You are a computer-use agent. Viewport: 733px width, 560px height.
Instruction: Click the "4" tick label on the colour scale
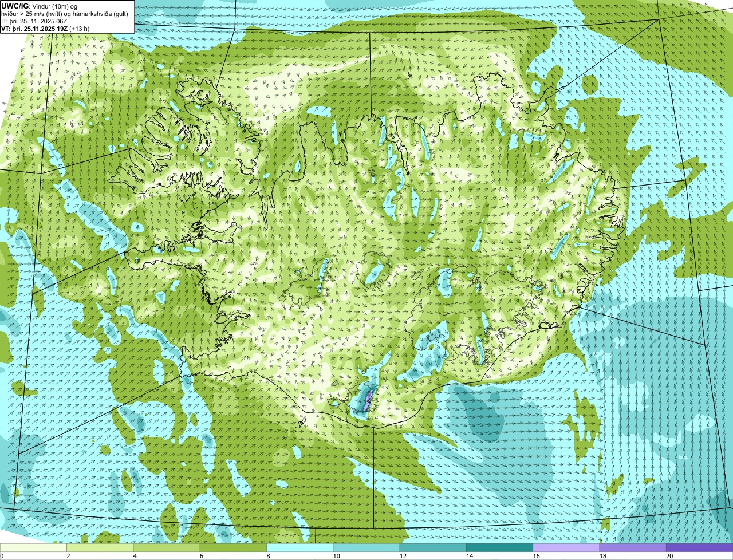click(135, 556)
